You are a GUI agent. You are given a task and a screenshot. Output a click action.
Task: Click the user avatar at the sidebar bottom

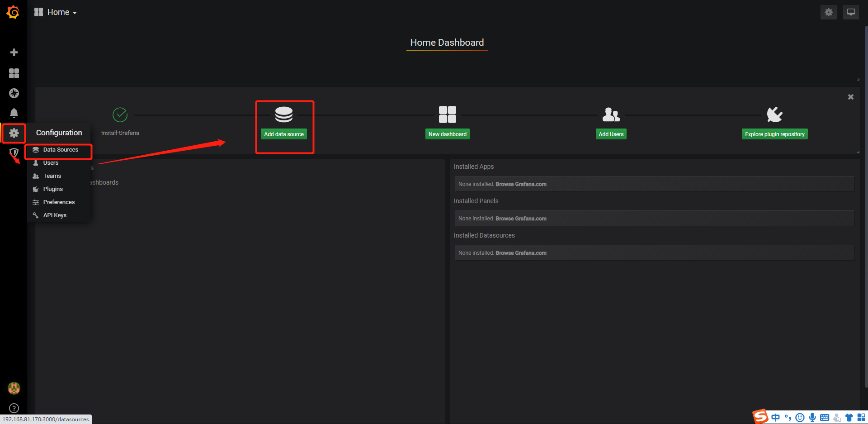pyautogui.click(x=14, y=388)
